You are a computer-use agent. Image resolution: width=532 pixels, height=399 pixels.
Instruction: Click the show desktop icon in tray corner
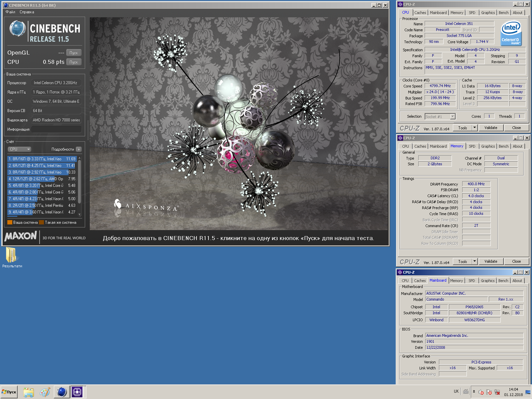tap(528, 392)
